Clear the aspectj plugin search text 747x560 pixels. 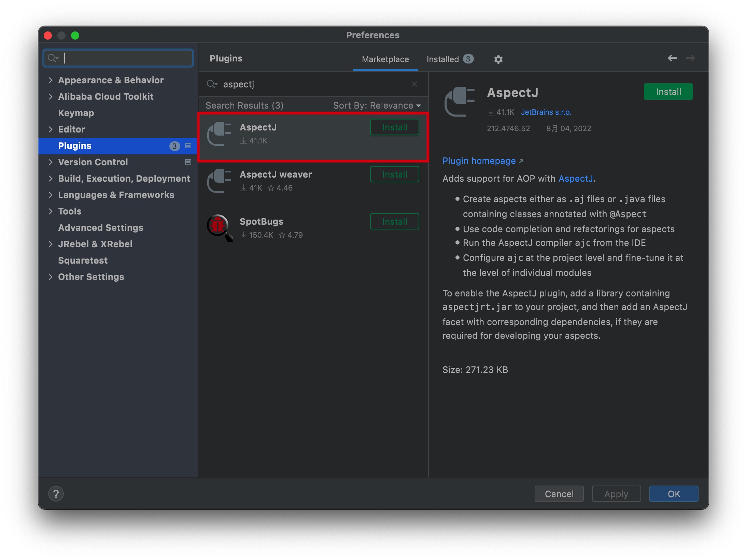414,84
